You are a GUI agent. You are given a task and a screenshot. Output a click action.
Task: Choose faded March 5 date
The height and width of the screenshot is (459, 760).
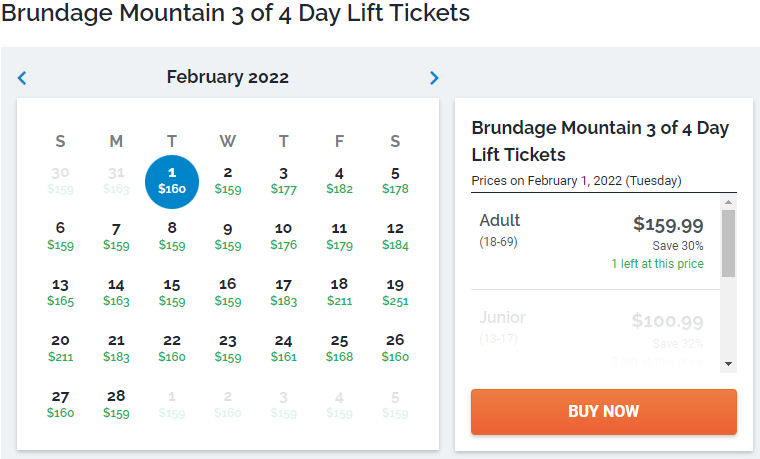click(x=395, y=404)
